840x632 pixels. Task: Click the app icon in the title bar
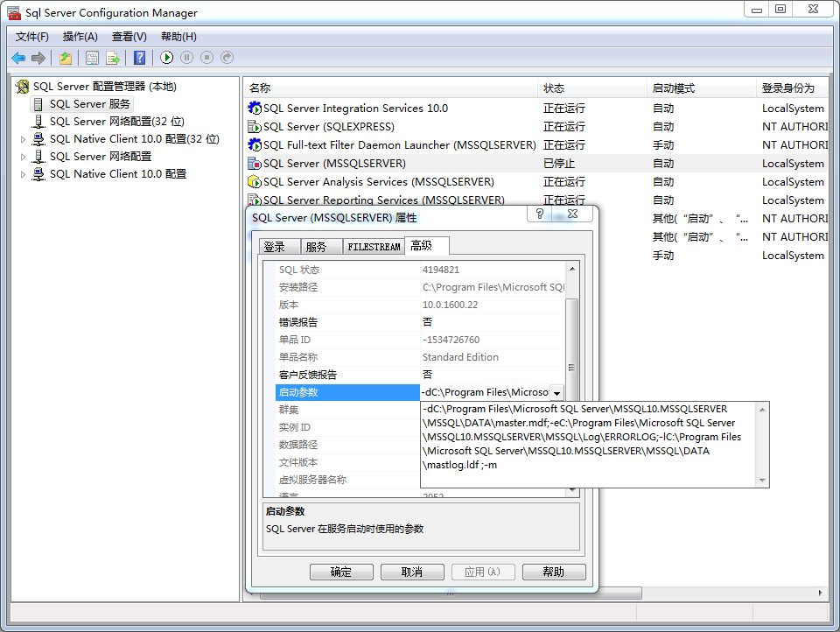pyautogui.click(x=14, y=12)
